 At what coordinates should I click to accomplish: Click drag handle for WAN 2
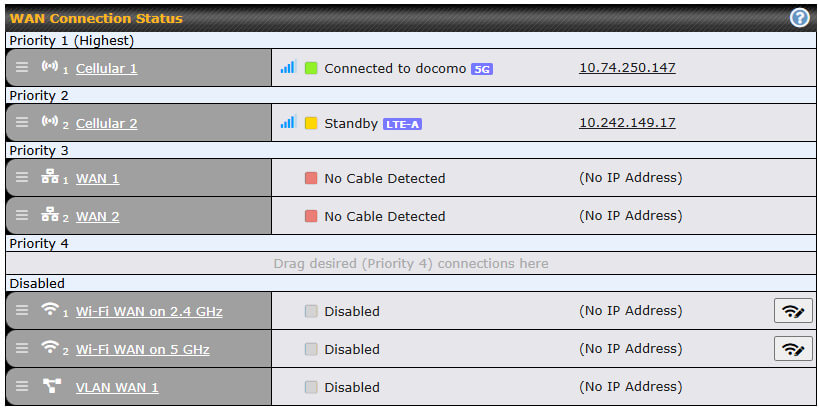click(22, 215)
